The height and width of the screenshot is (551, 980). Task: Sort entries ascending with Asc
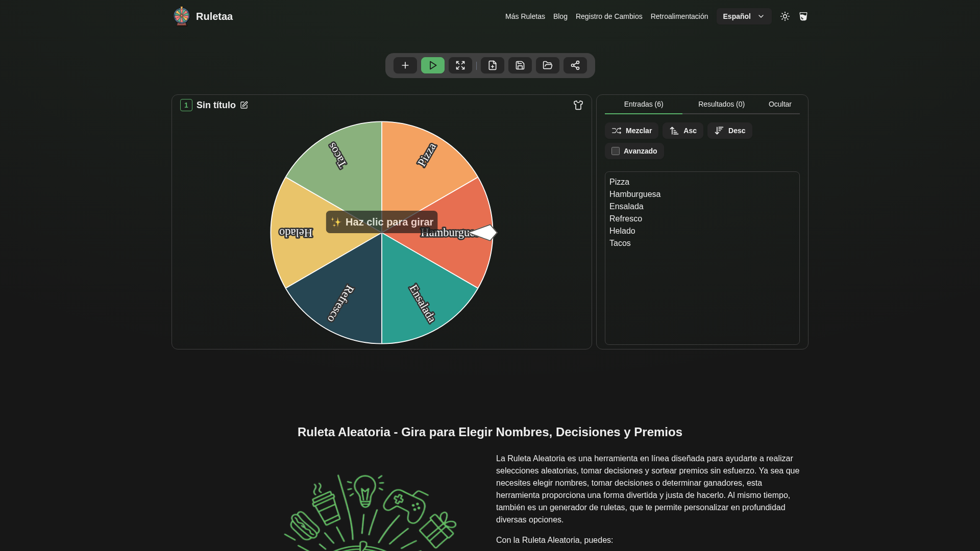(682, 131)
